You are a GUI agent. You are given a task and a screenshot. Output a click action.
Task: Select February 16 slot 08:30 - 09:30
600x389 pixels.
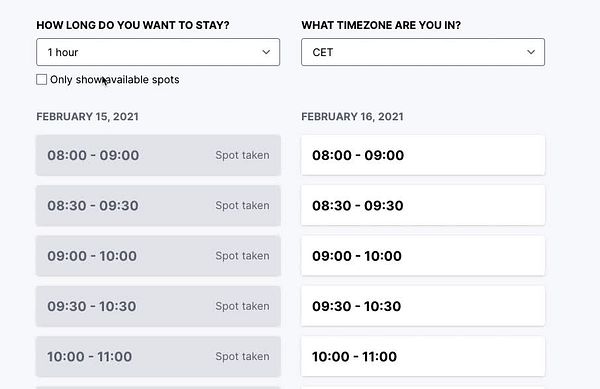pyautogui.click(x=423, y=205)
